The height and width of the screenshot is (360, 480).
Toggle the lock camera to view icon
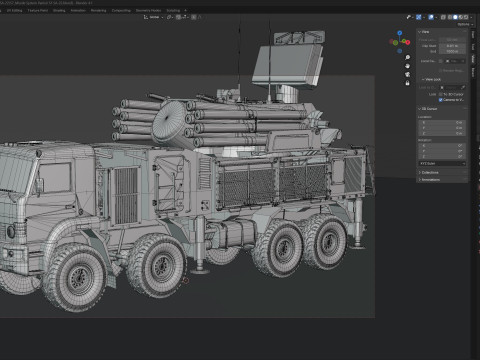pyautogui.click(x=407, y=83)
